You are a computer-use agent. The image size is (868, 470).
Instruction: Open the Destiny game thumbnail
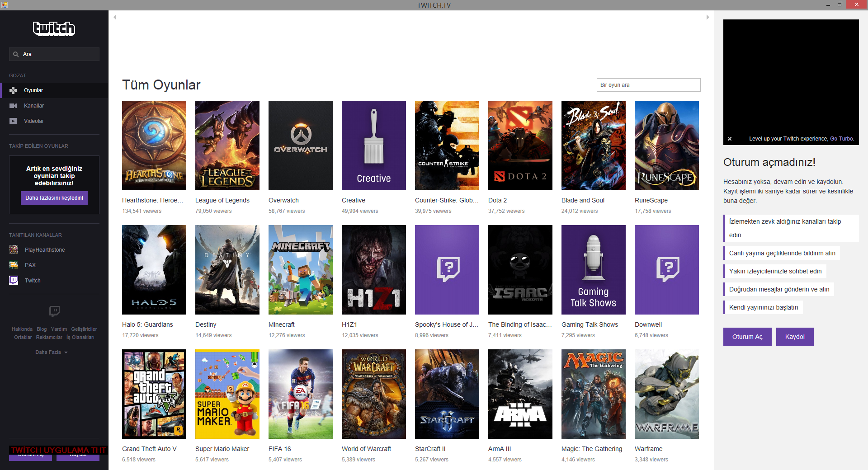[x=227, y=270]
